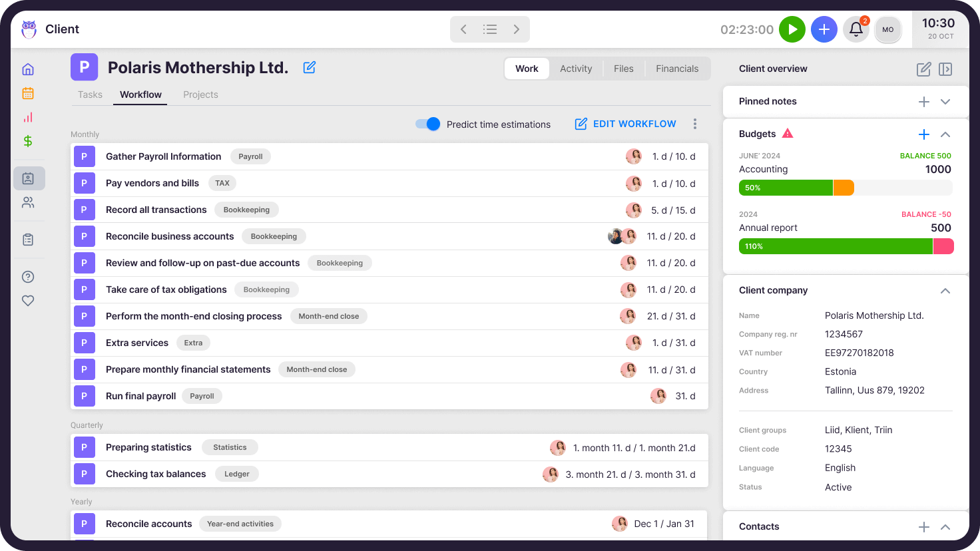This screenshot has height=551, width=980.
Task: Collapse the Budgets panel
Action: (x=945, y=134)
